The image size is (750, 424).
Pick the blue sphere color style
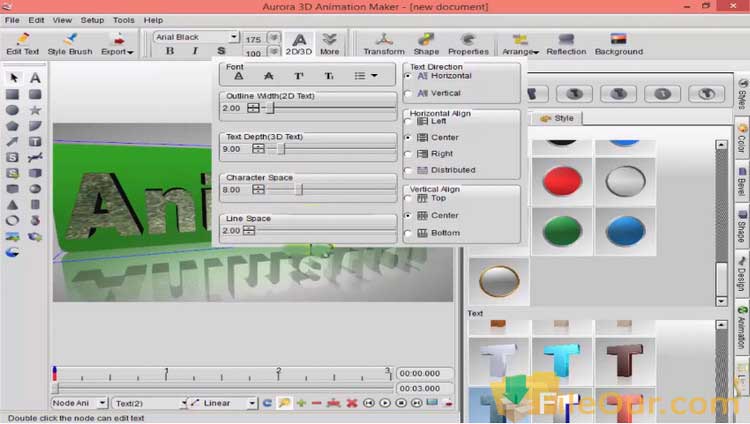click(x=626, y=231)
